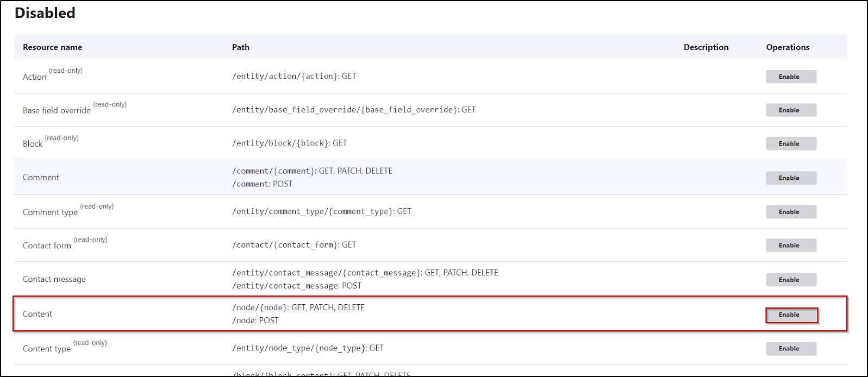Click the read-only label beside Content type
This screenshot has height=377, width=868.
click(x=90, y=343)
